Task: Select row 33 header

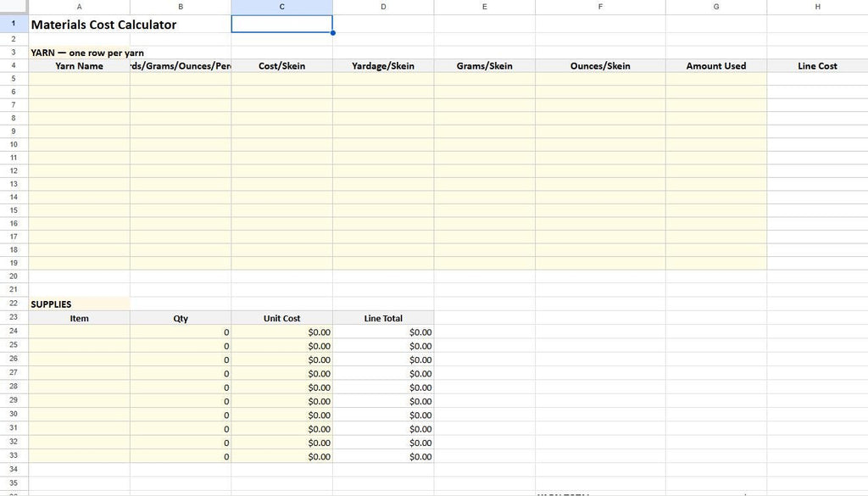Action: point(14,455)
